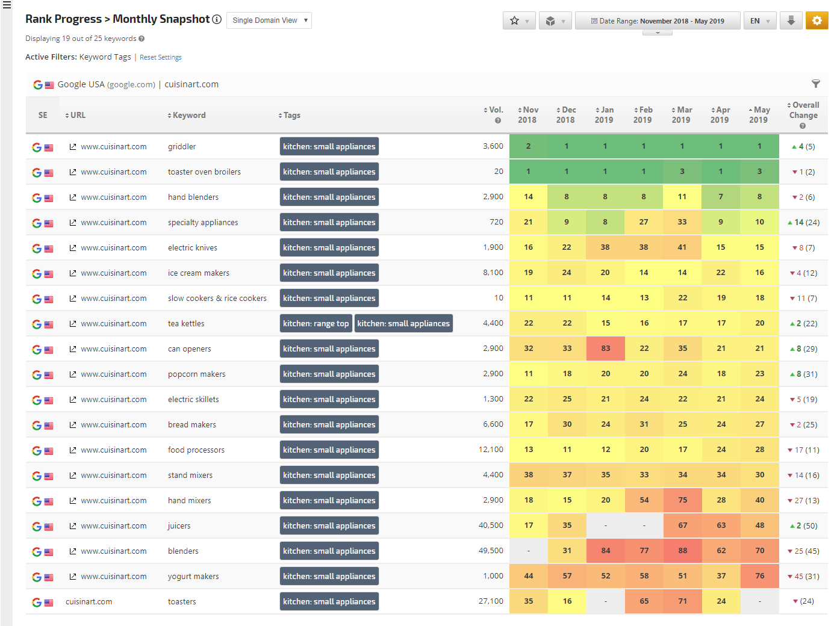Click the red 88 rank cell for blenders

[x=682, y=551]
